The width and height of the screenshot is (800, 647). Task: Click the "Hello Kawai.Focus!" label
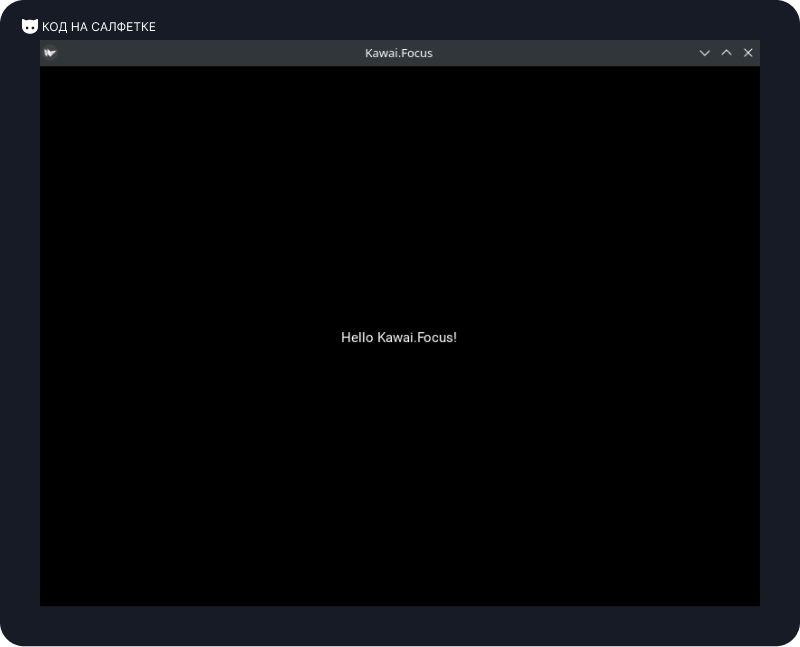point(399,337)
